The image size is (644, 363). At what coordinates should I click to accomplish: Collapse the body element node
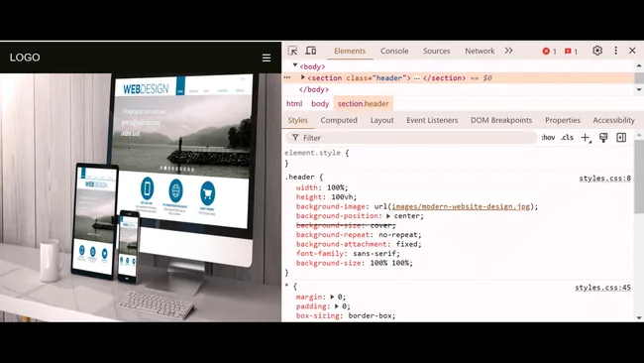pyautogui.click(x=295, y=65)
